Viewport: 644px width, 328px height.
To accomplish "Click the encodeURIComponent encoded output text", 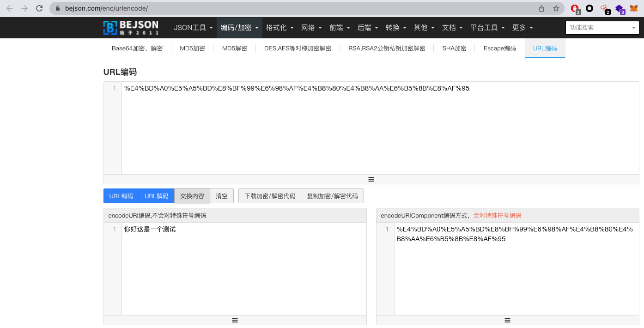I will click(x=515, y=234).
